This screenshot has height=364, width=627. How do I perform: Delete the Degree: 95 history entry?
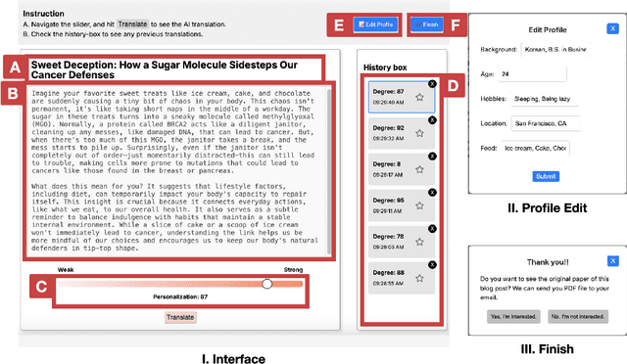(x=432, y=193)
